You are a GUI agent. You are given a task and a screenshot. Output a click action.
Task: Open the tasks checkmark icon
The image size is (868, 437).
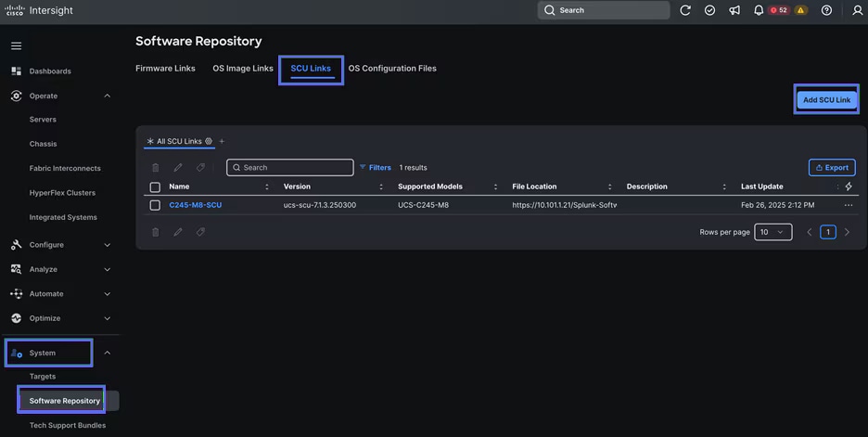[709, 10]
